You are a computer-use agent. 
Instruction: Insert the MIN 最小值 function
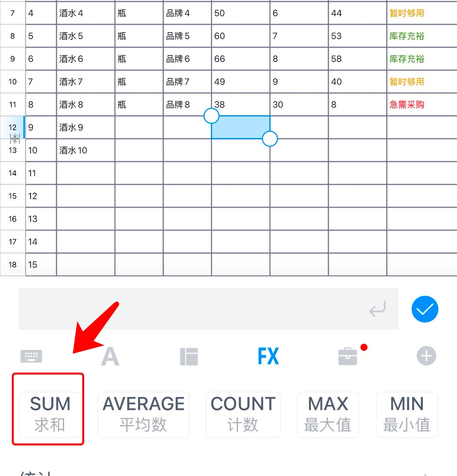(407, 414)
